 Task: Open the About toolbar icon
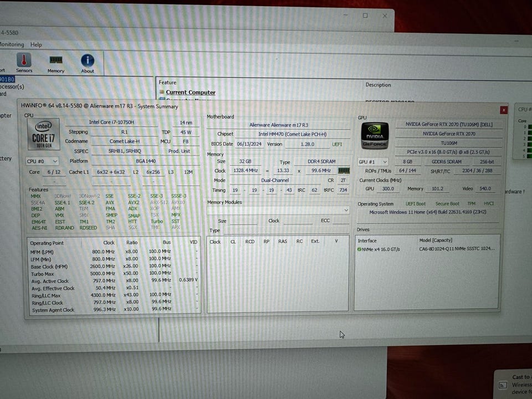88,64
